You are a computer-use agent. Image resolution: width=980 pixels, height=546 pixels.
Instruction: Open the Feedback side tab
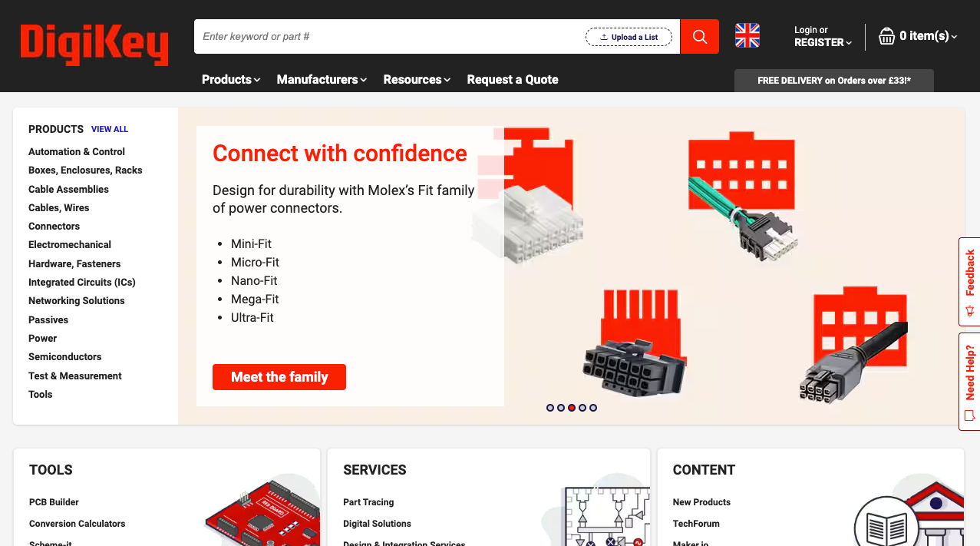pos(969,282)
